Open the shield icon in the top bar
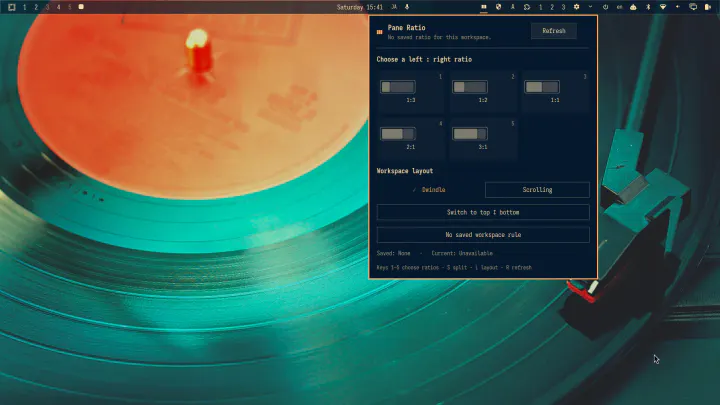Viewport: 720px width, 405px height. point(498,7)
